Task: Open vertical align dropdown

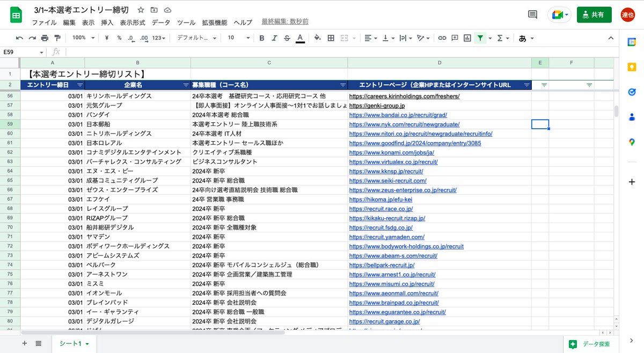Action: (388, 38)
